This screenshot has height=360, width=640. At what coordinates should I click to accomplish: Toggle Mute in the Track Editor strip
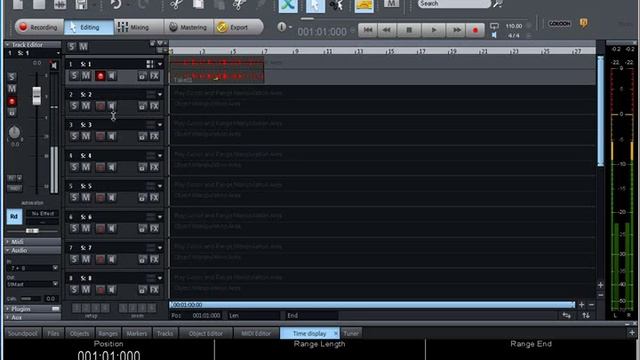(12, 89)
